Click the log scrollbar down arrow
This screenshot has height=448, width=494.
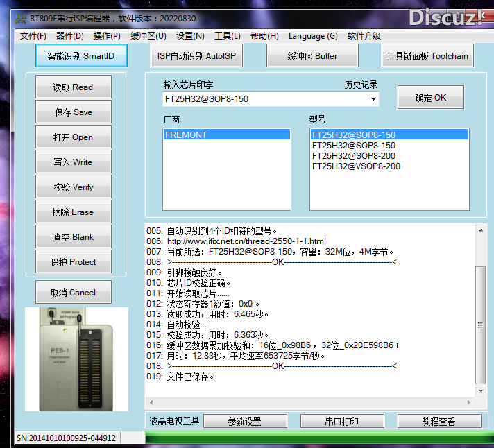[481, 390]
